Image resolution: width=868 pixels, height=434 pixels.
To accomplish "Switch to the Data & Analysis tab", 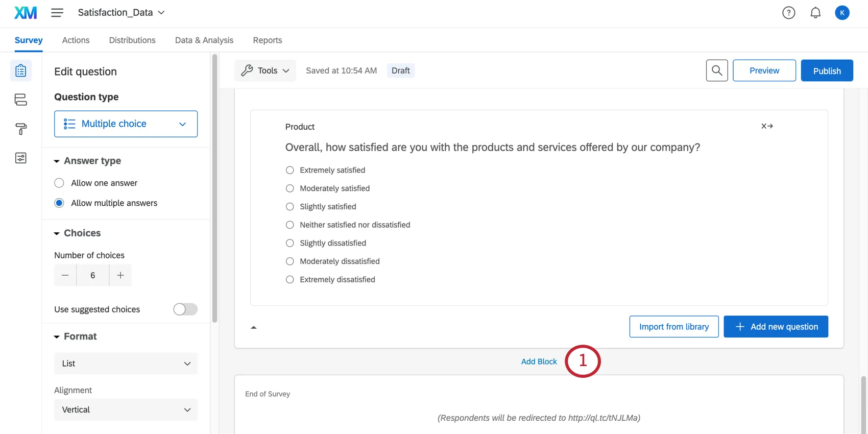I will coord(204,40).
